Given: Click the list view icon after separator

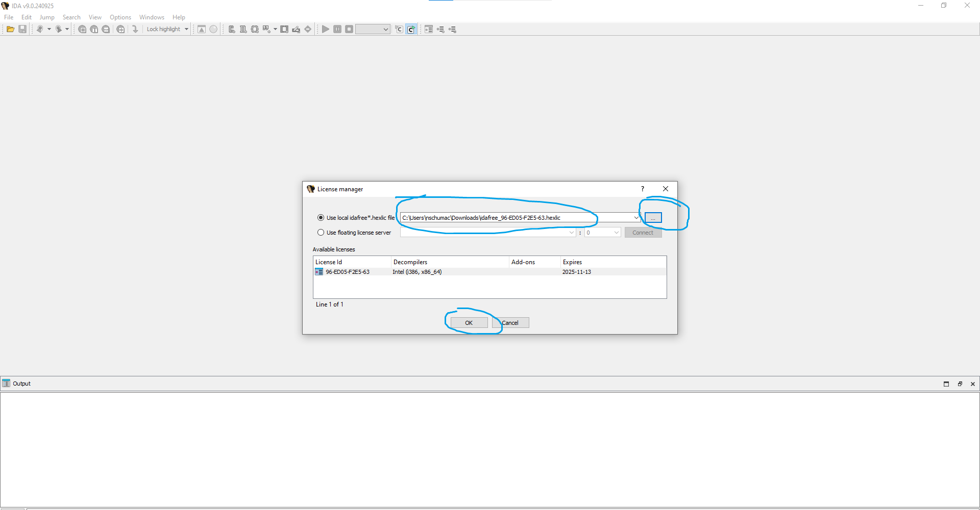Looking at the screenshot, I should [429, 29].
